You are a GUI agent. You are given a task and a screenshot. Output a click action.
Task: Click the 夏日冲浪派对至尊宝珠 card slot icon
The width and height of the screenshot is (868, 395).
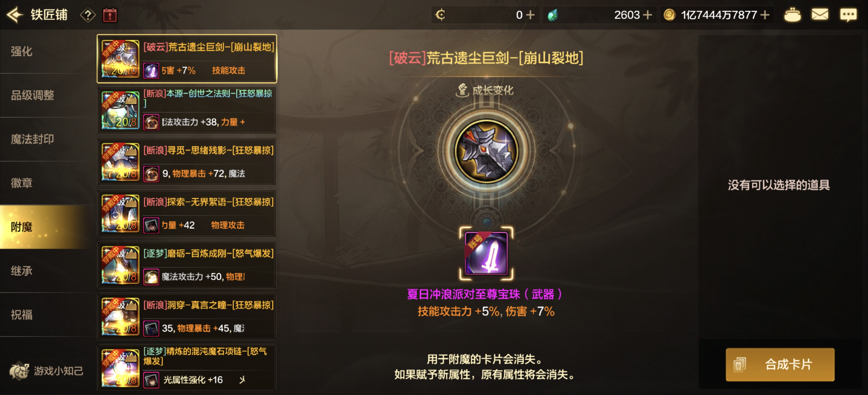[486, 253]
